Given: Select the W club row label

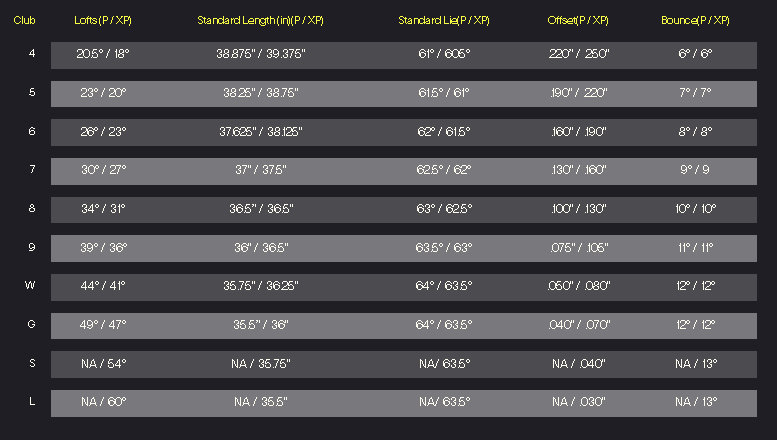Looking at the screenshot, I should [30, 285].
